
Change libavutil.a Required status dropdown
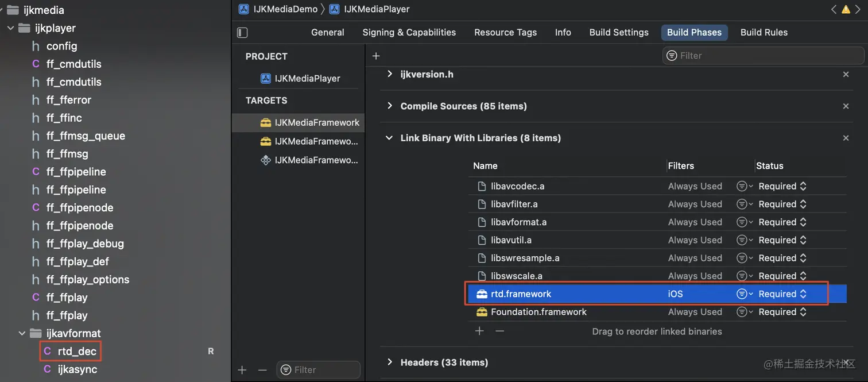click(782, 240)
